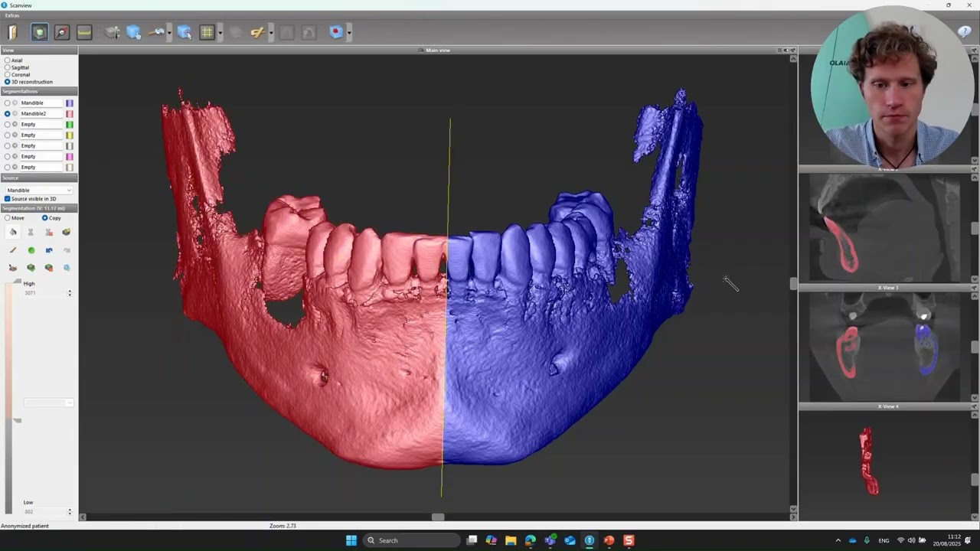Click the layered slices toolbar icon
This screenshot has width=980, height=551.
pyautogui.click(x=113, y=32)
